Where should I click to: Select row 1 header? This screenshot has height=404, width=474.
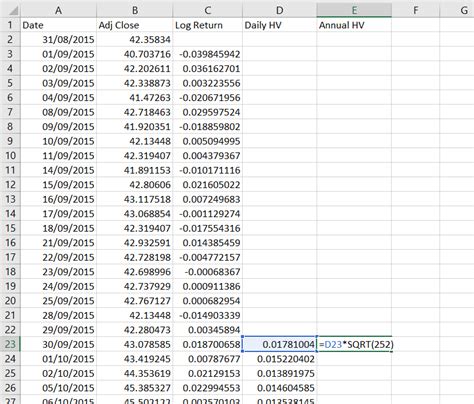[10, 25]
